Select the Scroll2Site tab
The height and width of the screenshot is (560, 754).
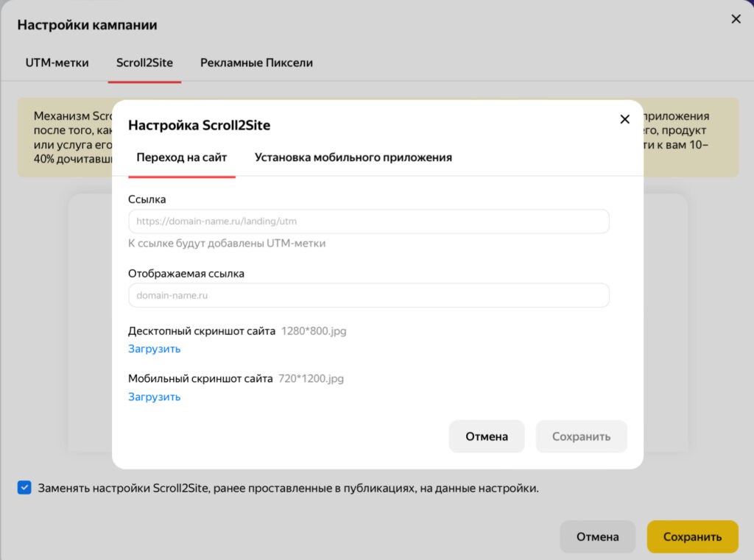144,63
